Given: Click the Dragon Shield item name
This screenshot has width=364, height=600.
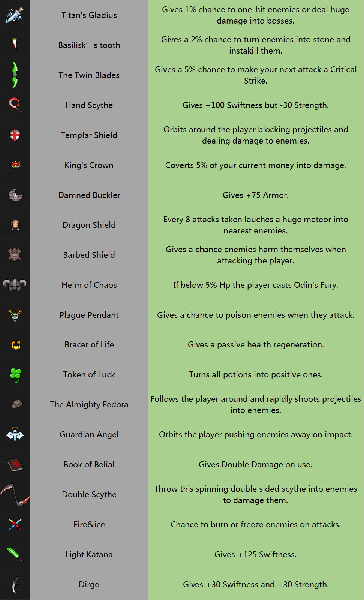Looking at the screenshot, I should 89,225.
